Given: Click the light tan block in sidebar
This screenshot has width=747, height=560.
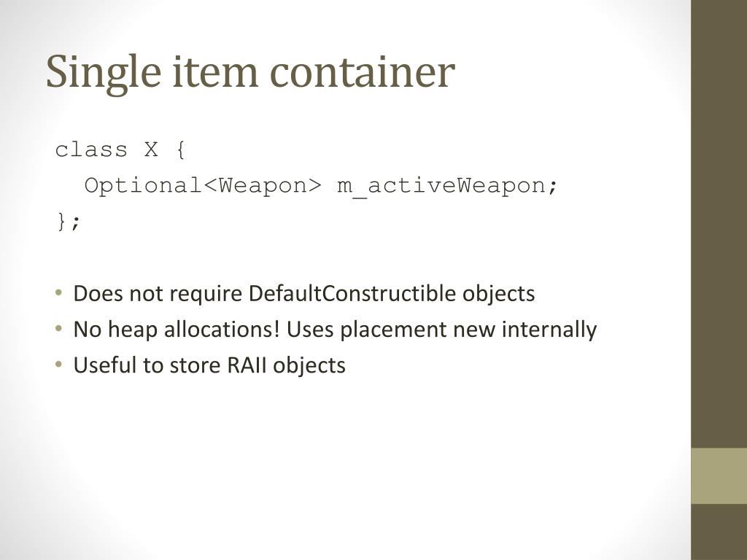Looking at the screenshot, I should (x=719, y=475).
